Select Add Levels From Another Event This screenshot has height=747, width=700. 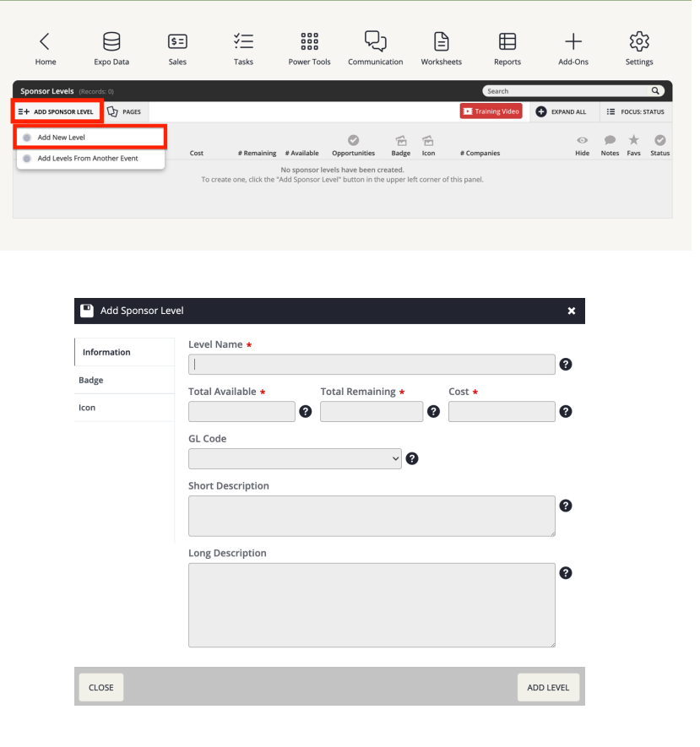(x=90, y=158)
